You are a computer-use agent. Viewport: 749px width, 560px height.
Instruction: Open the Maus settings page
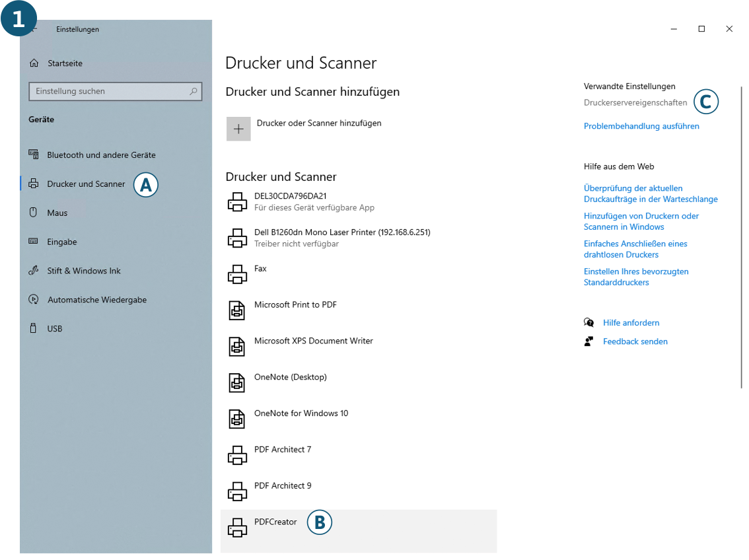57,213
